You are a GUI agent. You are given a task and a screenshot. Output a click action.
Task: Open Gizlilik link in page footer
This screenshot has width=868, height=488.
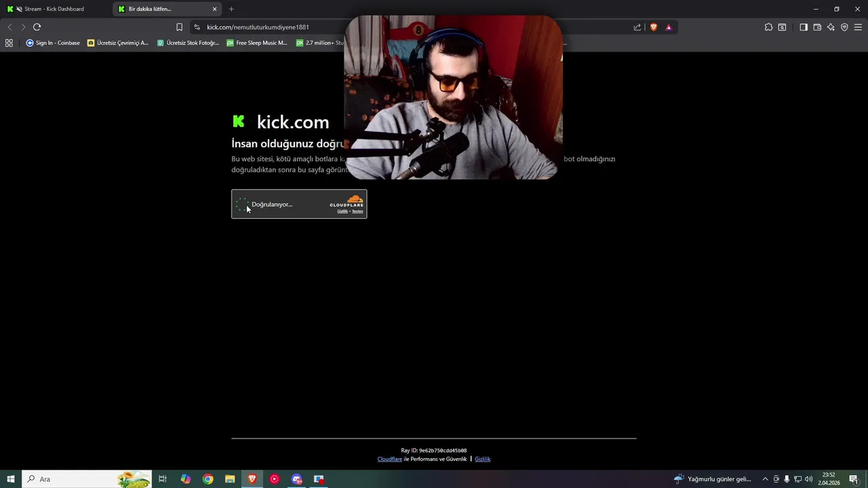[482, 459]
